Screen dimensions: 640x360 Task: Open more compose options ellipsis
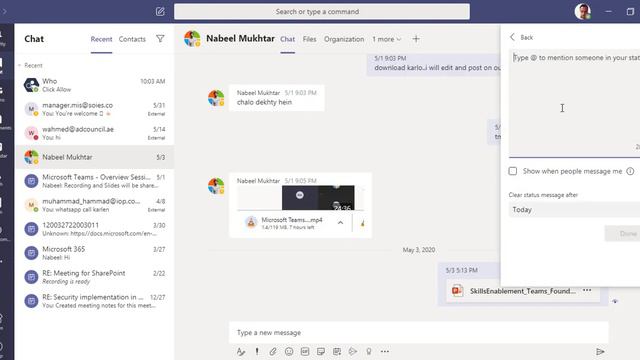coord(384,351)
